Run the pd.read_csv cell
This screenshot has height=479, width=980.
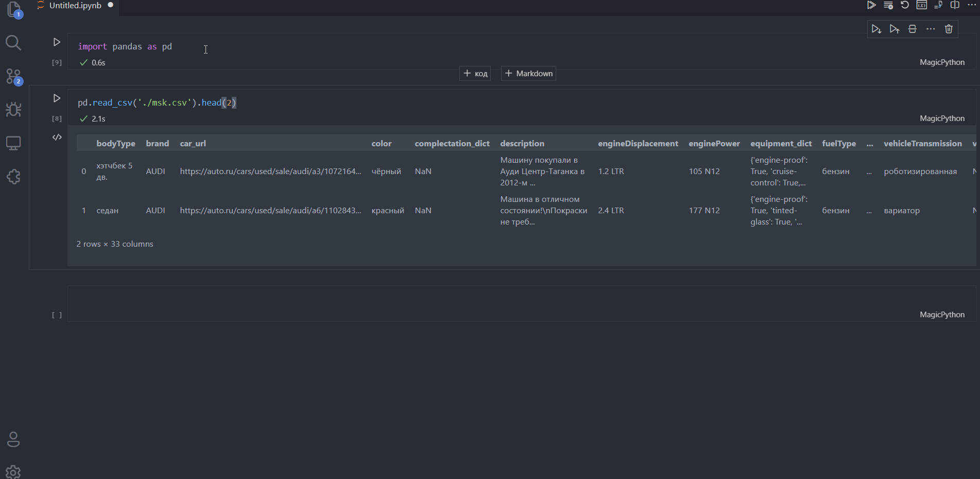pos(57,98)
